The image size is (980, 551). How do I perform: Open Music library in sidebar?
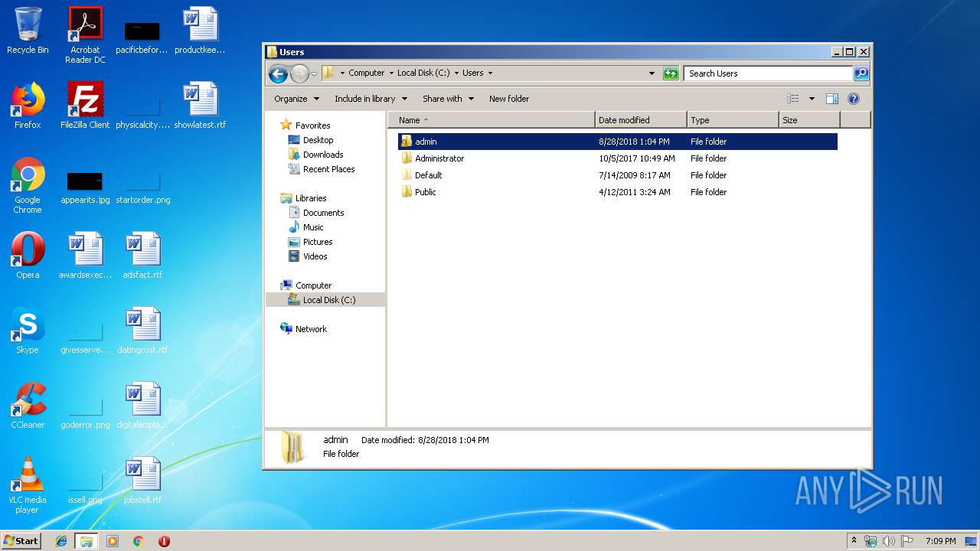click(x=313, y=227)
